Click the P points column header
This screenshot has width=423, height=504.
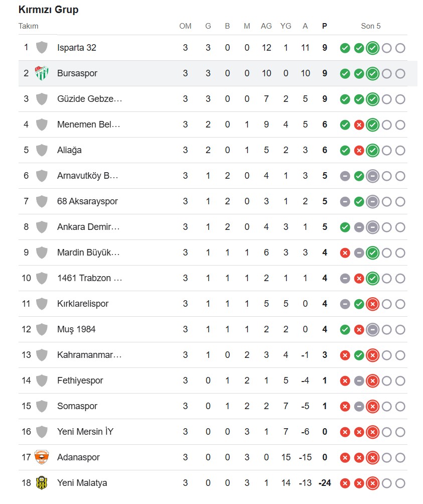tap(324, 26)
